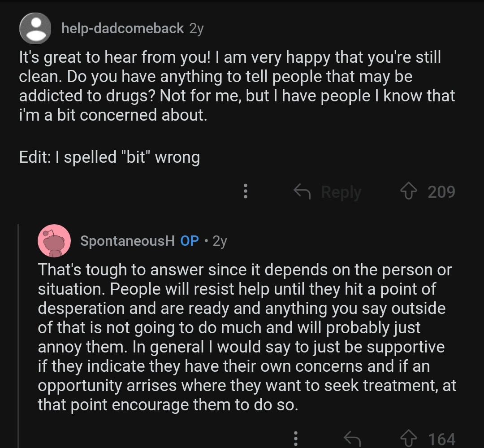This screenshot has width=484, height=448.
Task: Open SpontaneousH's username link
Action: (127, 241)
